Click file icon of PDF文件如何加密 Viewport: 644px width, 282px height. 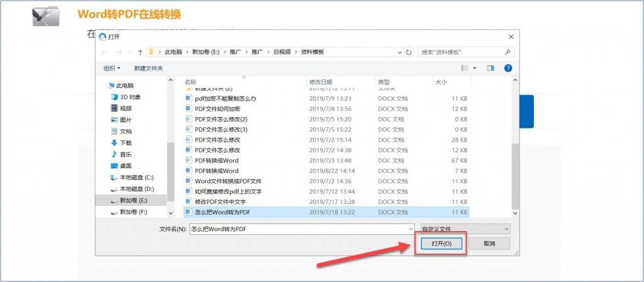pos(189,108)
